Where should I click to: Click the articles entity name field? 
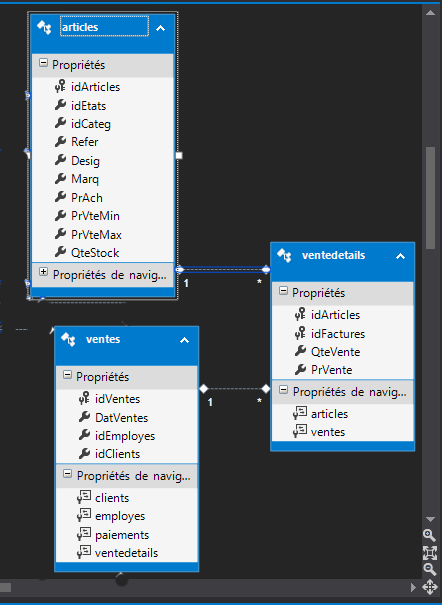coord(104,27)
